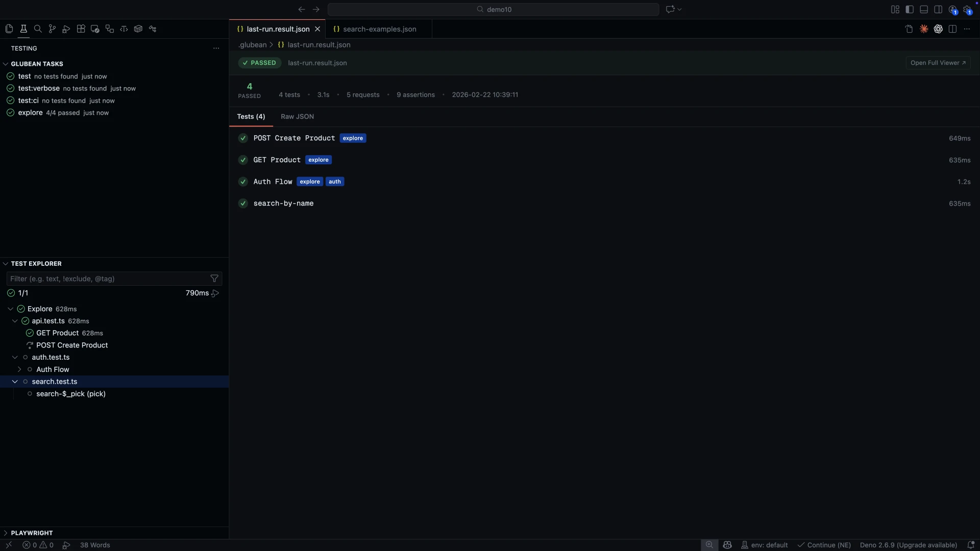This screenshot has height=551, width=980.
Task: Open Settings gear with notification badge
Action: coord(968,10)
